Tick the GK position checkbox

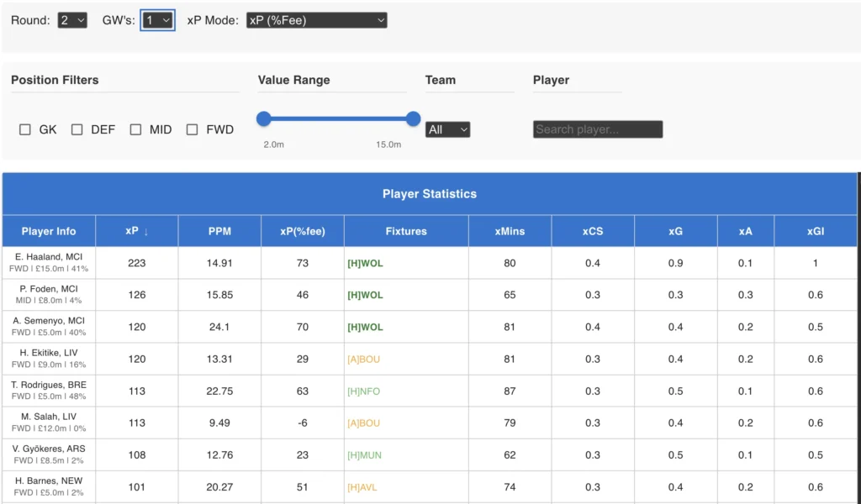[x=24, y=129]
